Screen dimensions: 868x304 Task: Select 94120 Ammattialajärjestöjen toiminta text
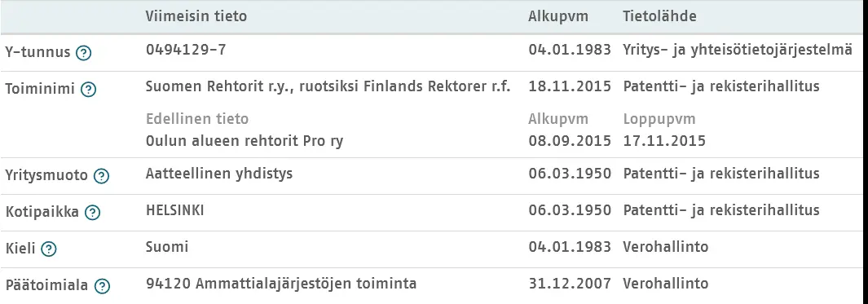(x=281, y=284)
